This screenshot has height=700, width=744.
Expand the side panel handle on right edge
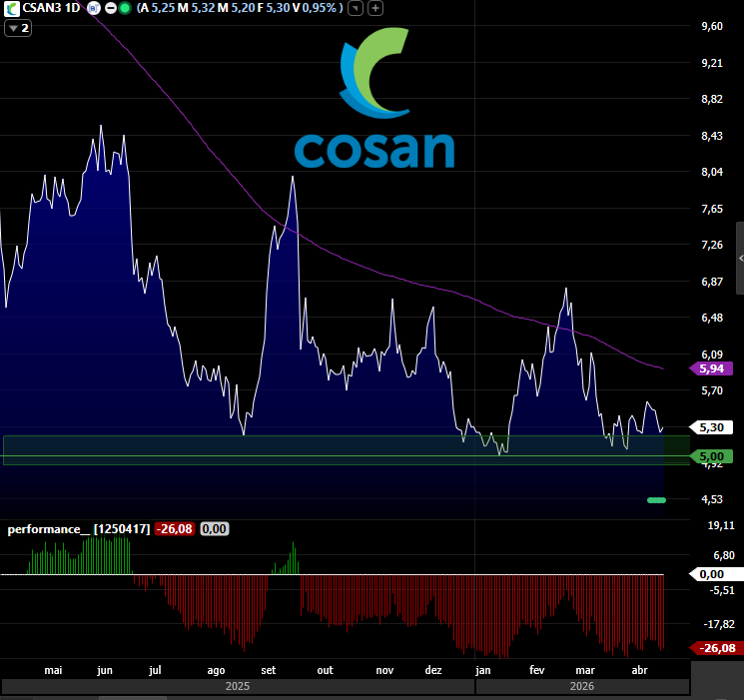[x=740, y=259]
